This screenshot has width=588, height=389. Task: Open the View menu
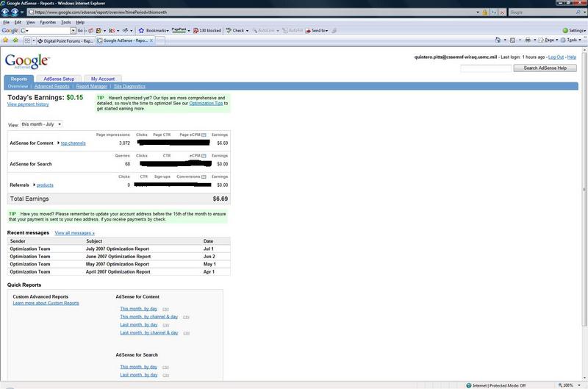pos(30,22)
